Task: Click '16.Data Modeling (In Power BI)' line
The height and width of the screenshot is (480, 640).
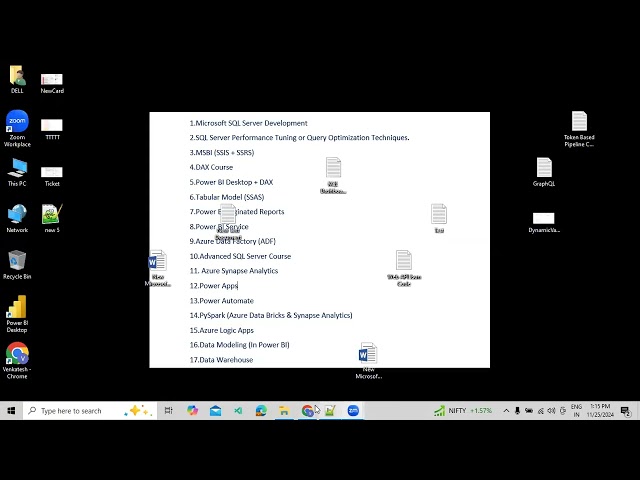Action: click(x=239, y=345)
